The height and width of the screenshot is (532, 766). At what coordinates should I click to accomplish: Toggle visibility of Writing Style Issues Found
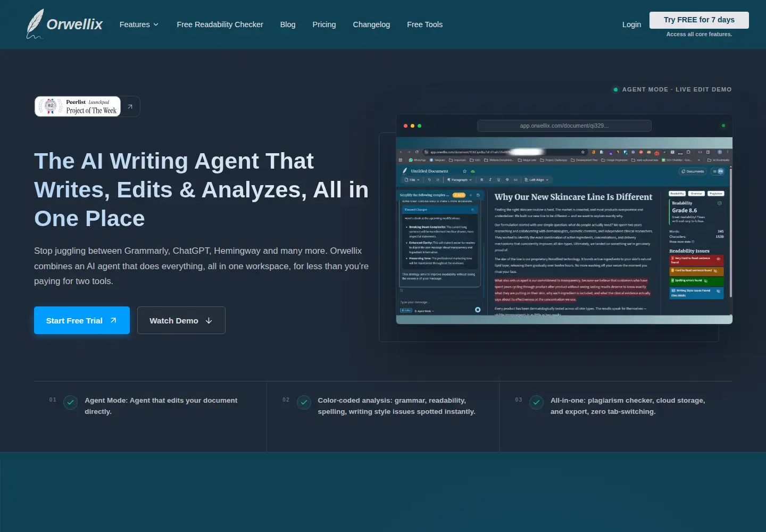pyautogui.click(x=718, y=291)
